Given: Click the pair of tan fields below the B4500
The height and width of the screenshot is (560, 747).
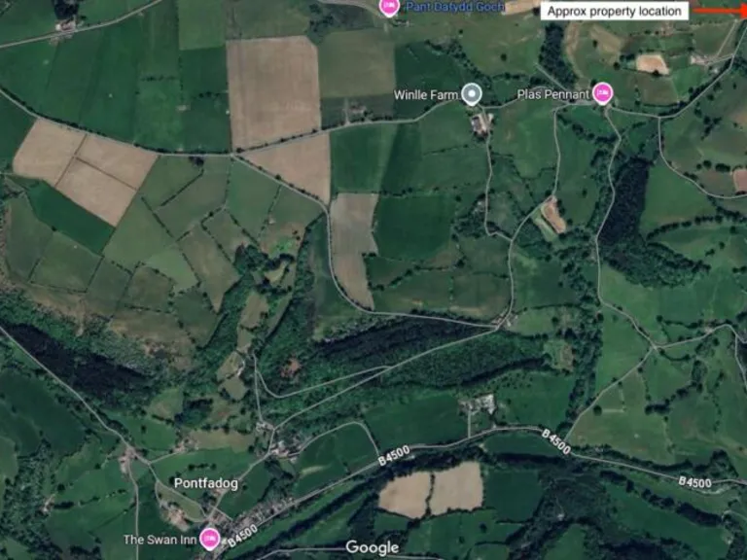Looking at the screenshot, I should [431, 488].
